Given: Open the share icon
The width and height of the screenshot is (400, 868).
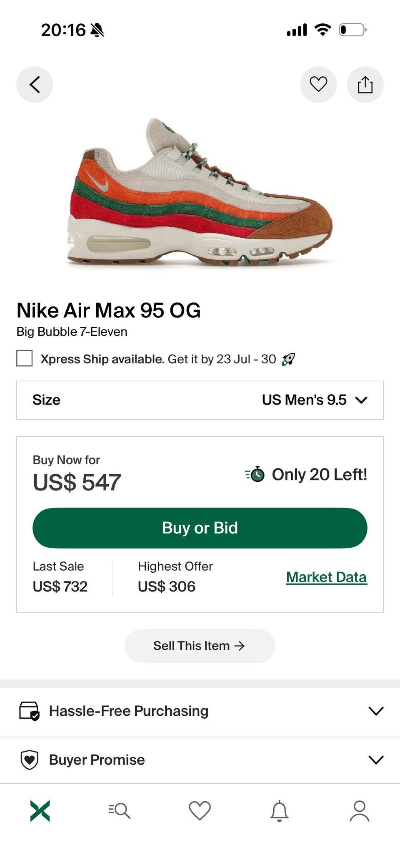Looking at the screenshot, I should pos(365,85).
